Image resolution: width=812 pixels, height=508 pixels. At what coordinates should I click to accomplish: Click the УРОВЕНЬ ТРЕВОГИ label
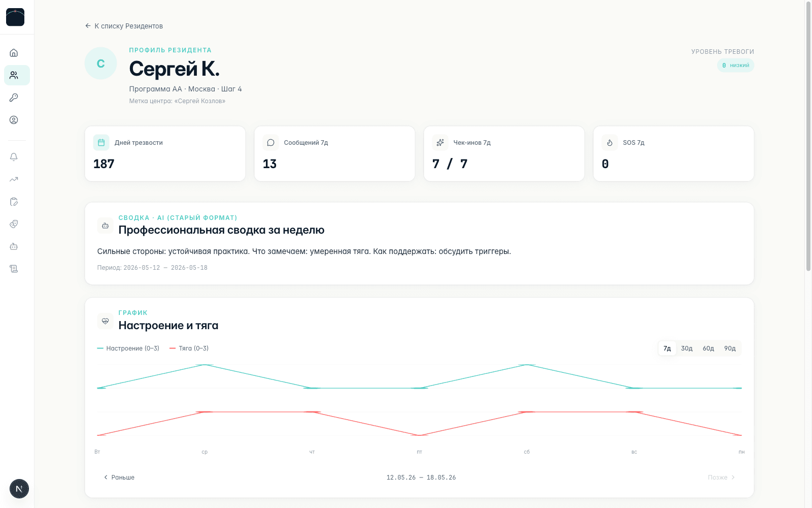[723, 52]
